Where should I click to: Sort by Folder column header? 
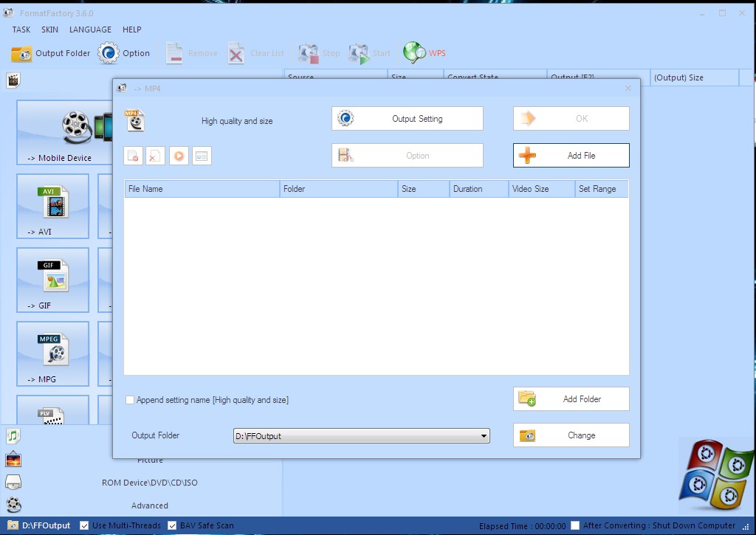pyautogui.click(x=338, y=189)
